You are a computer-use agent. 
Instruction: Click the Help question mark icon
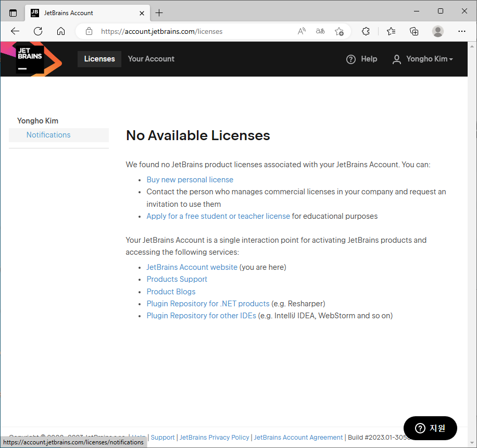tap(351, 59)
